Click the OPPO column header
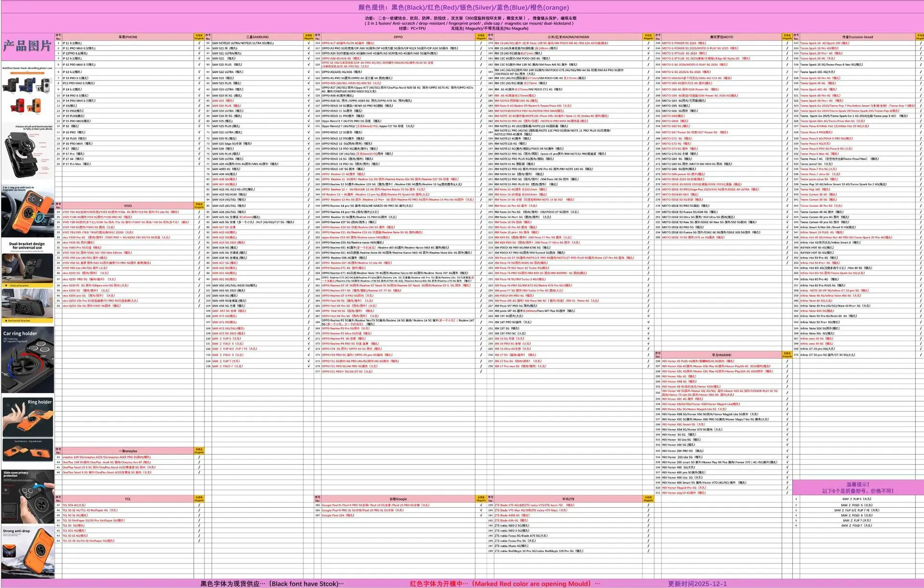The width and height of the screenshot is (924, 588). point(398,37)
